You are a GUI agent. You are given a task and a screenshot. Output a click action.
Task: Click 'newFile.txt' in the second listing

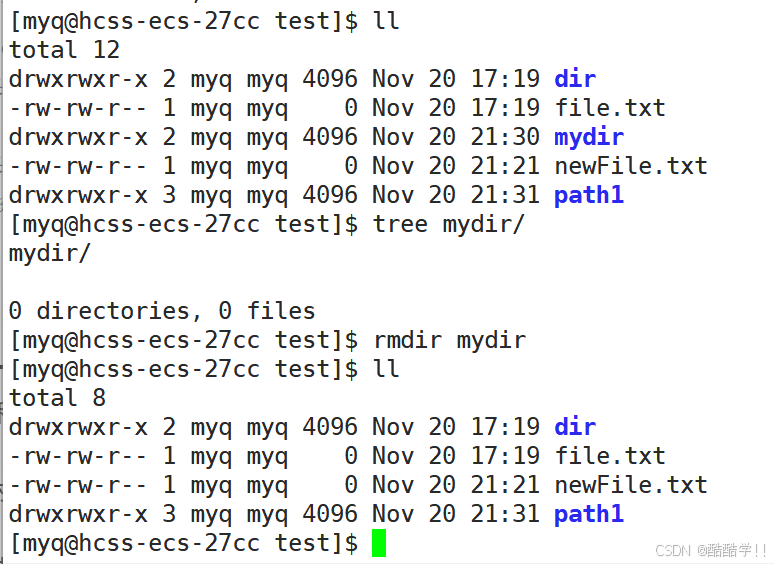[x=631, y=485]
